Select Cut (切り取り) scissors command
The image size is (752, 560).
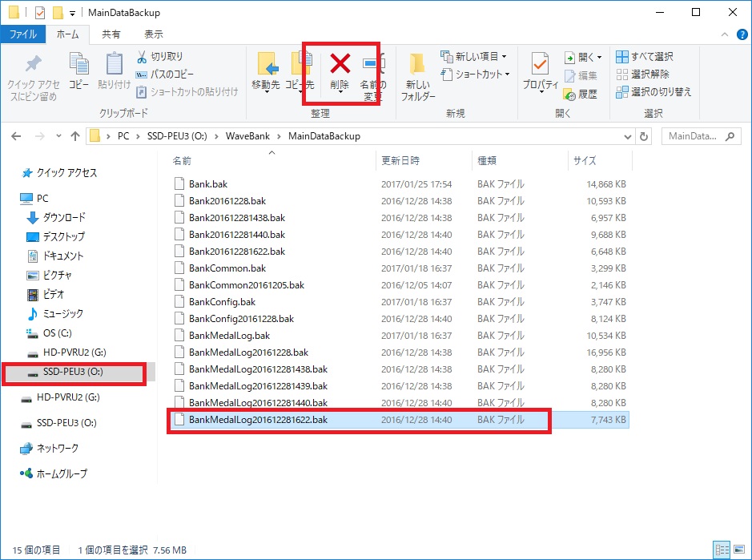(159, 57)
